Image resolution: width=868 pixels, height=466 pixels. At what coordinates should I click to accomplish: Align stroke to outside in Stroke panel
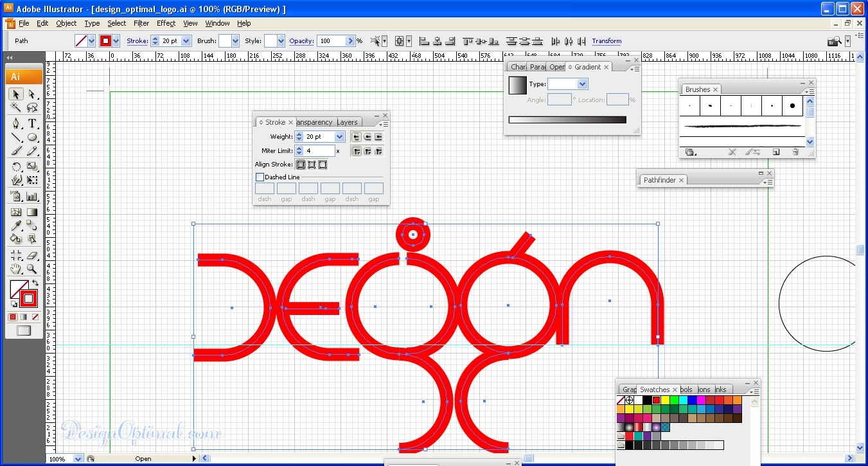click(x=323, y=165)
